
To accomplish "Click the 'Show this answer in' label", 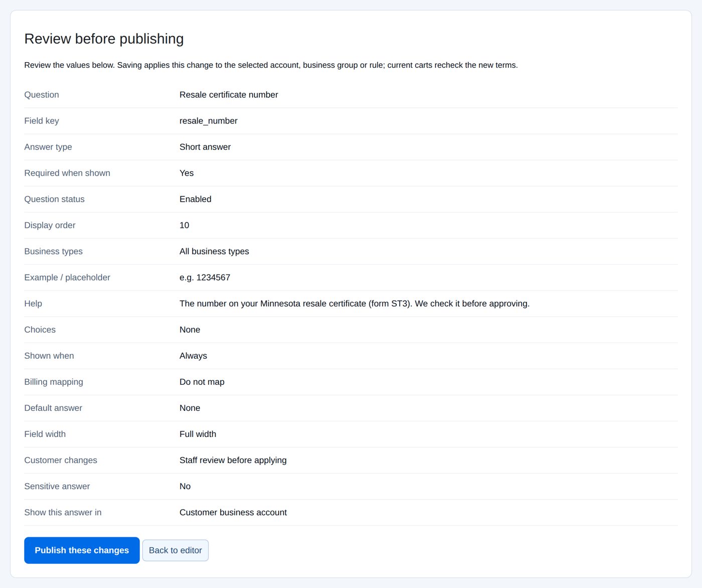I will pyautogui.click(x=63, y=512).
